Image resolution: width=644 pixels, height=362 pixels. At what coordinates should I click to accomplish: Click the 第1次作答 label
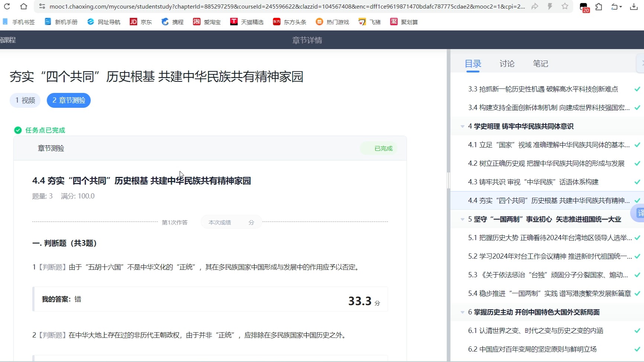tap(174, 222)
